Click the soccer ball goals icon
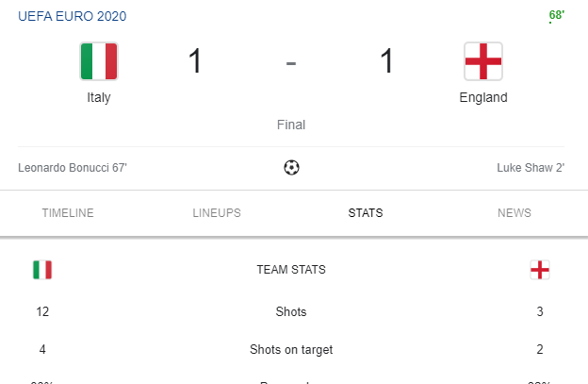 (x=291, y=168)
